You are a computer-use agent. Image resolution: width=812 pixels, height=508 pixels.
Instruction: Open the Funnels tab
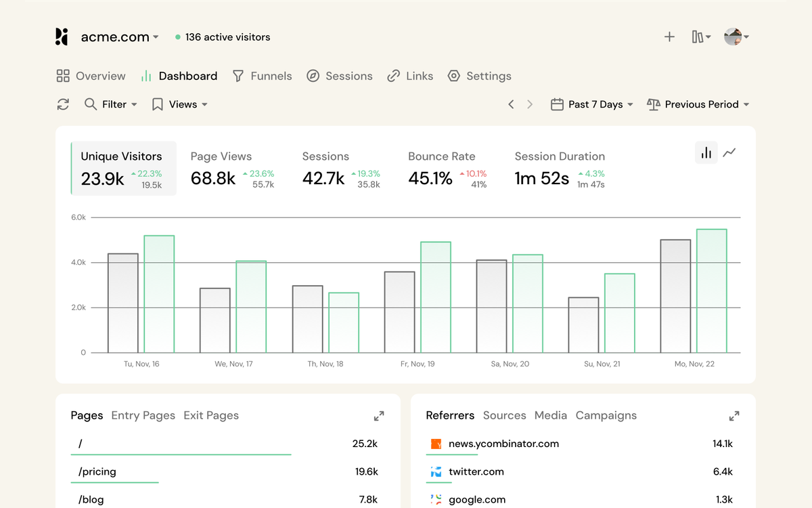(262, 76)
